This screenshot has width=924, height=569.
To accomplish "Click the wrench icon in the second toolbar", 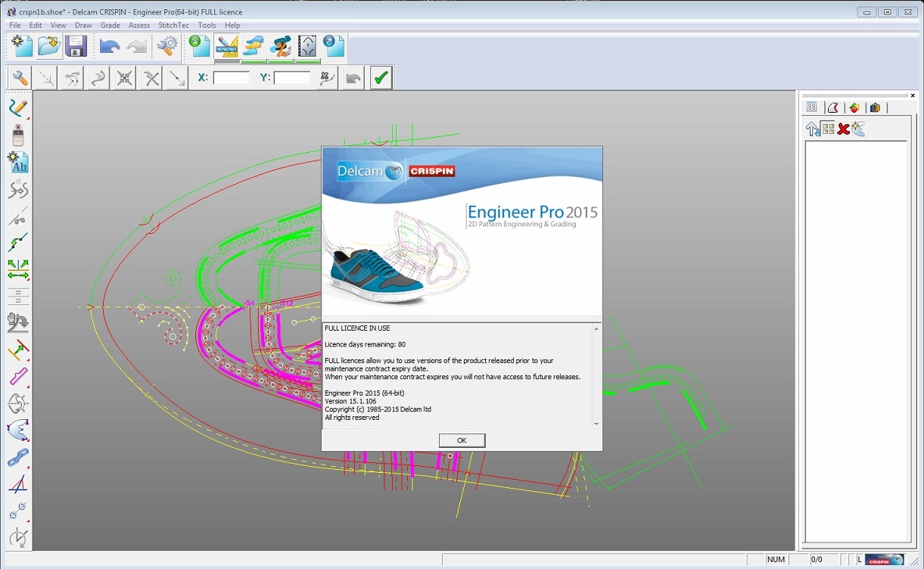I will pyautogui.click(x=20, y=77).
